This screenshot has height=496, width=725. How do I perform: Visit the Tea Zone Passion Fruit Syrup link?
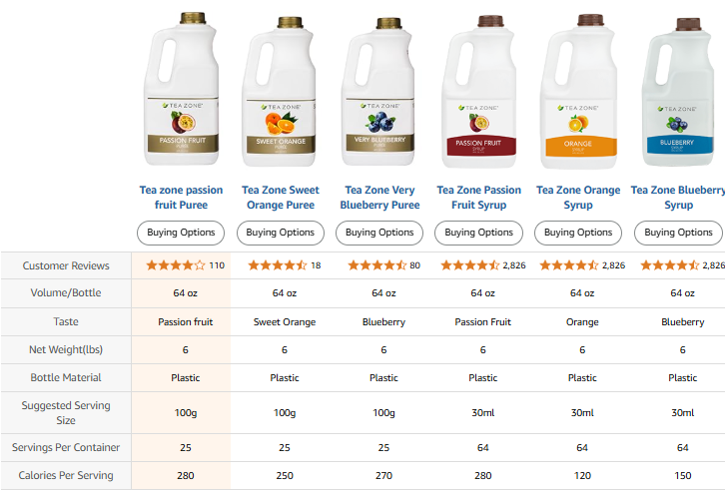479,197
